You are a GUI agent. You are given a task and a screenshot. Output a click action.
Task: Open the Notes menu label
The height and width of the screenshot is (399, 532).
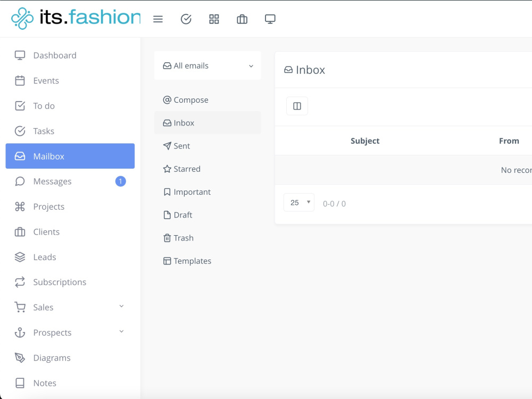45,383
